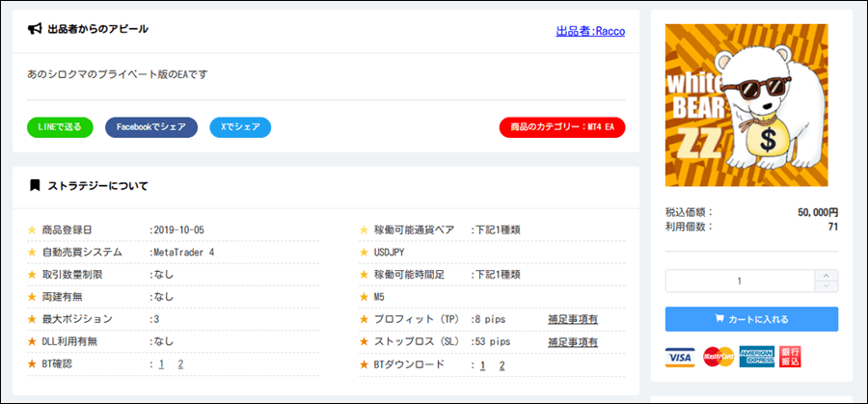The image size is (868, 404).
Task: Click the registration date value 2019-10-05
Action: [x=178, y=230]
